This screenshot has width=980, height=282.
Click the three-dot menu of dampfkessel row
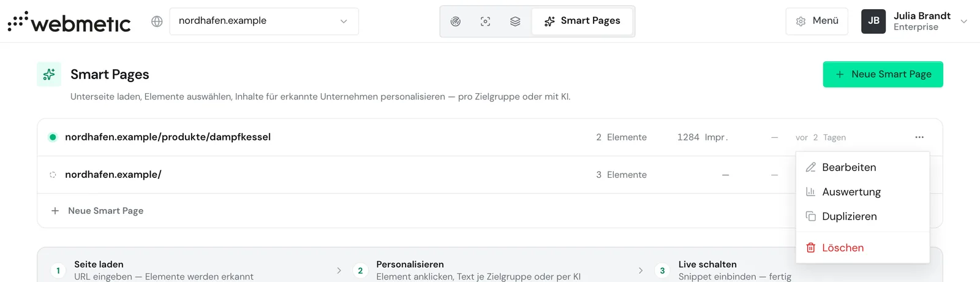click(919, 137)
